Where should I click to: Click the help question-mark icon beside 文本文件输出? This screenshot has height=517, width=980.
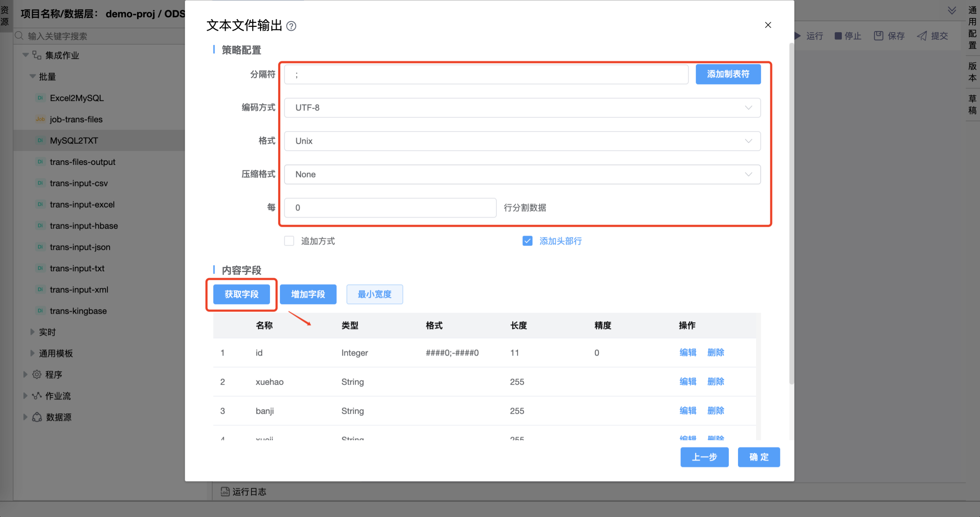tap(291, 26)
